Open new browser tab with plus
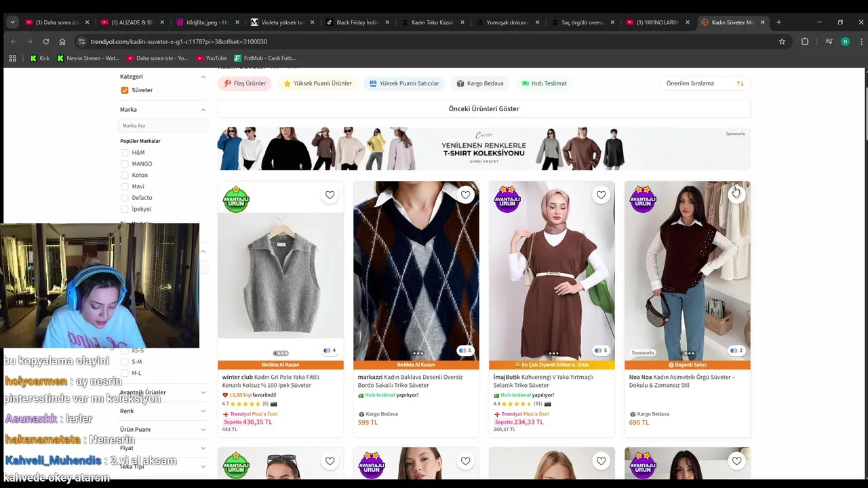Screen dimensions: 868x488 coord(778,22)
